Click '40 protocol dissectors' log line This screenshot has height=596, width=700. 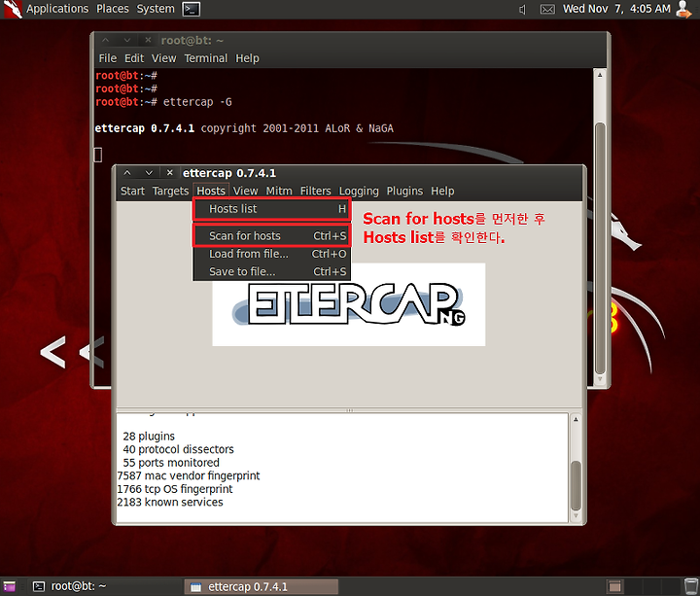(x=178, y=449)
